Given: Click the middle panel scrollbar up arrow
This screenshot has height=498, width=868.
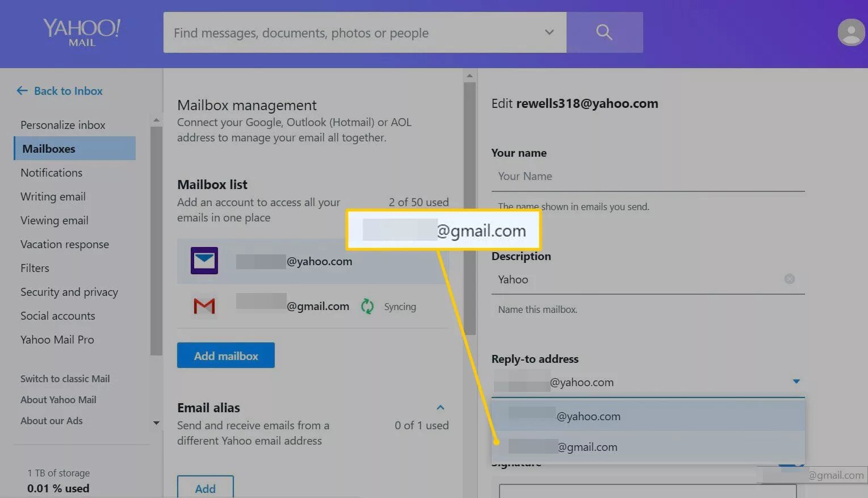Looking at the screenshot, I should click(x=469, y=76).
